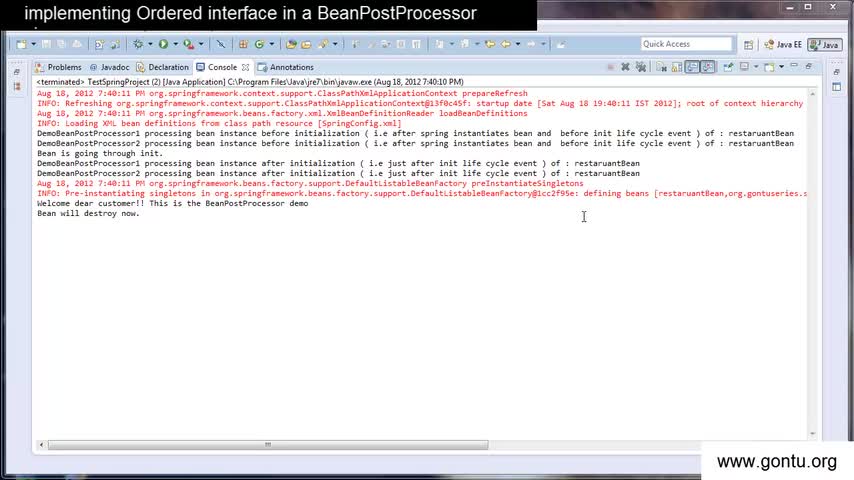Image resolution: width=854 pixels, height=480 pixels.
Task: Toggle the Scroll Lock console button
Action: (676, 67)
